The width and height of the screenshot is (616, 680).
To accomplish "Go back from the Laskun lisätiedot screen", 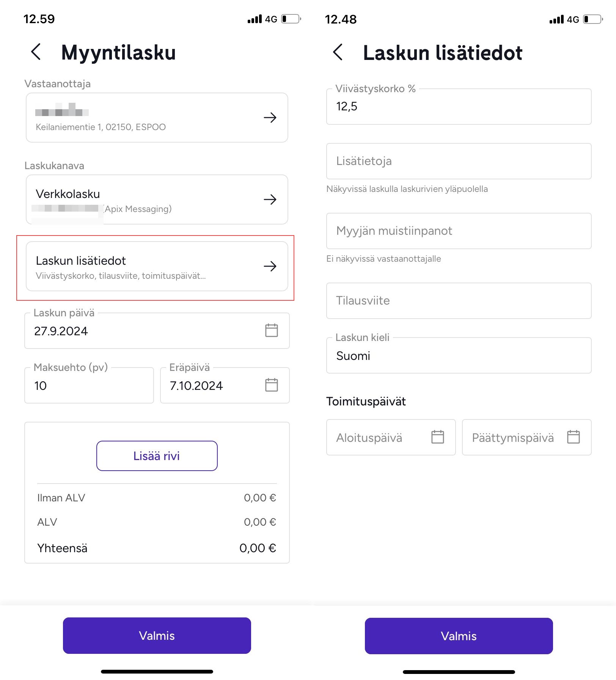I will 338,52.
